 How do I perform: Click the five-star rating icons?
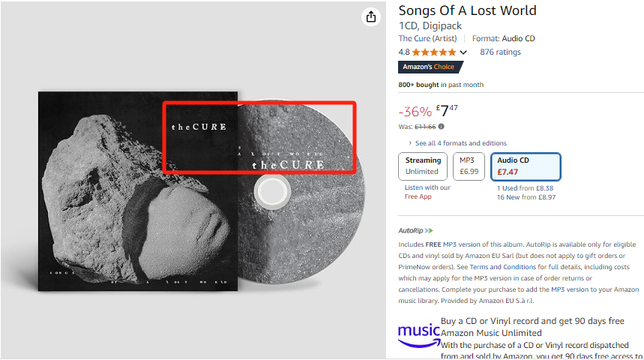coord(434,52)
